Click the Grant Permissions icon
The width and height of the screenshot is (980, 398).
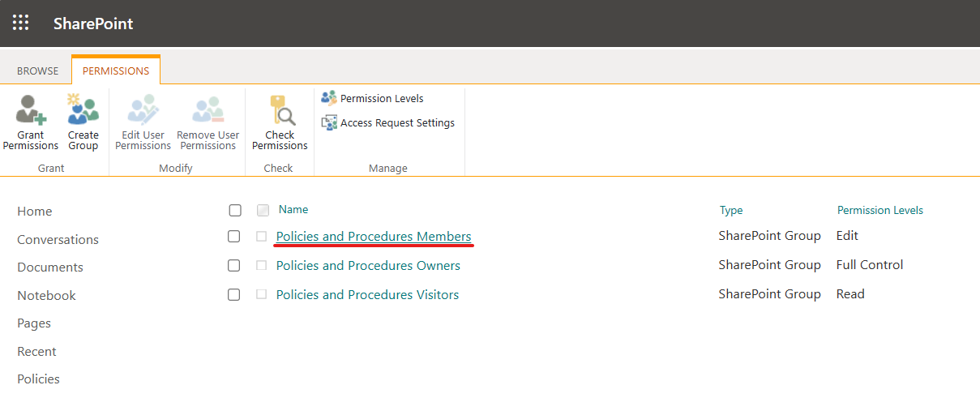(x=31, y=109)
